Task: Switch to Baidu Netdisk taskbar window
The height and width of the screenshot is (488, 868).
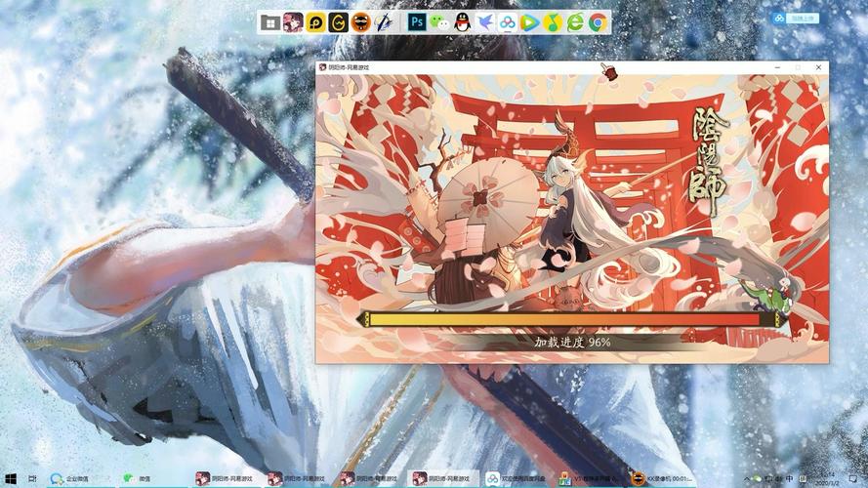Action: pos(517,478)
